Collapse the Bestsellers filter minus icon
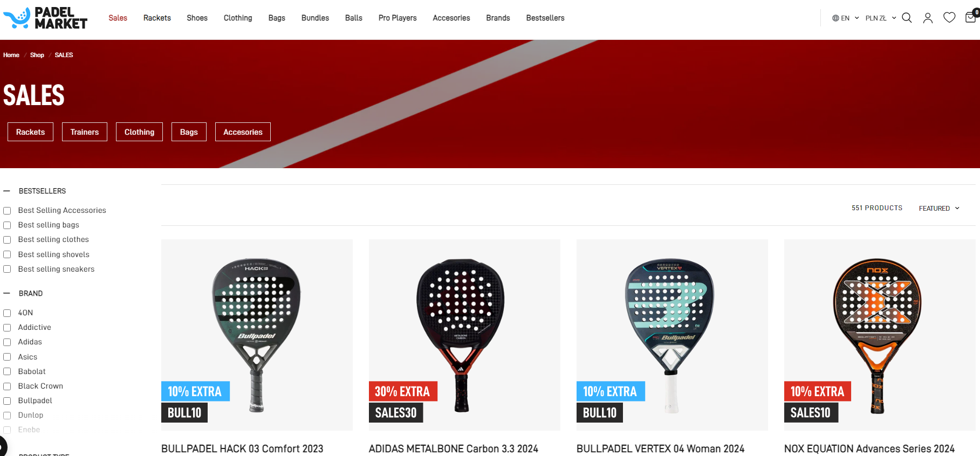The width and height of the screenshot is (980, 456). click(7, 191)
